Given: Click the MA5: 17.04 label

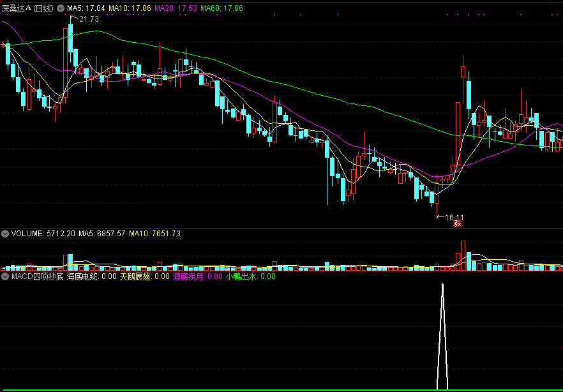Looking at the screenshot, I should tap(86, 8).
